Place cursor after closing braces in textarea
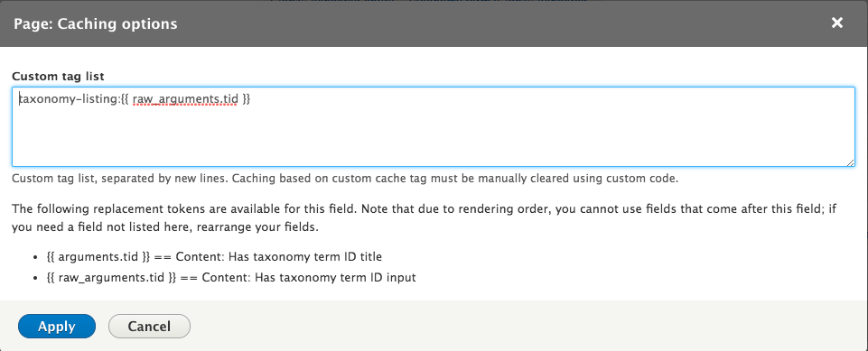Image resolution: width=868 pixels, height=351 pixels. pyautogui.click(x=252, y=99)
